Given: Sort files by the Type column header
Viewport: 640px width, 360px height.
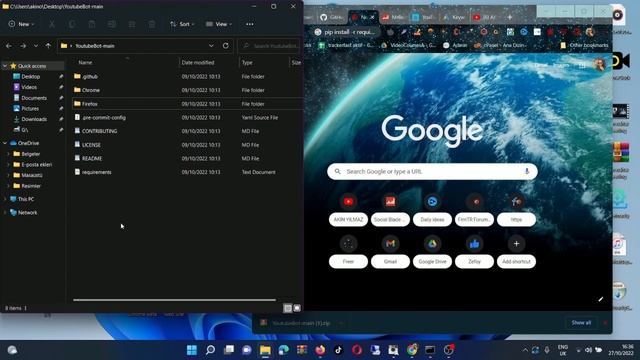Looking at the screenshot, I should click(247, 62).
